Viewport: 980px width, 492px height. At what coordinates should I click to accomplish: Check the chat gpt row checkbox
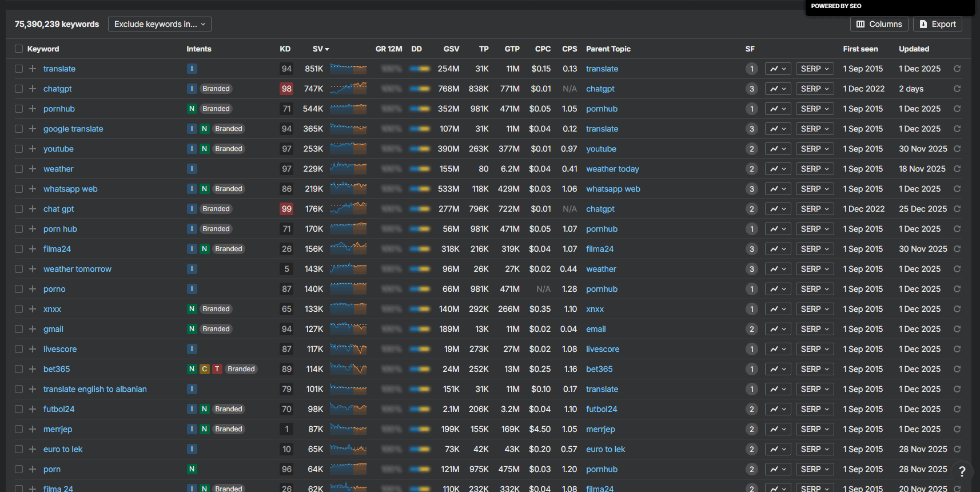point(19,209)
